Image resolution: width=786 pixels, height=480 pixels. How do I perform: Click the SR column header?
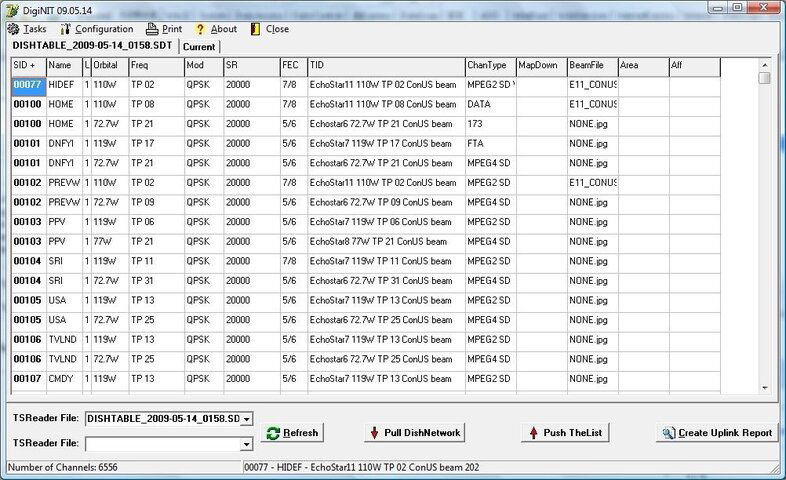pos(252,66)
